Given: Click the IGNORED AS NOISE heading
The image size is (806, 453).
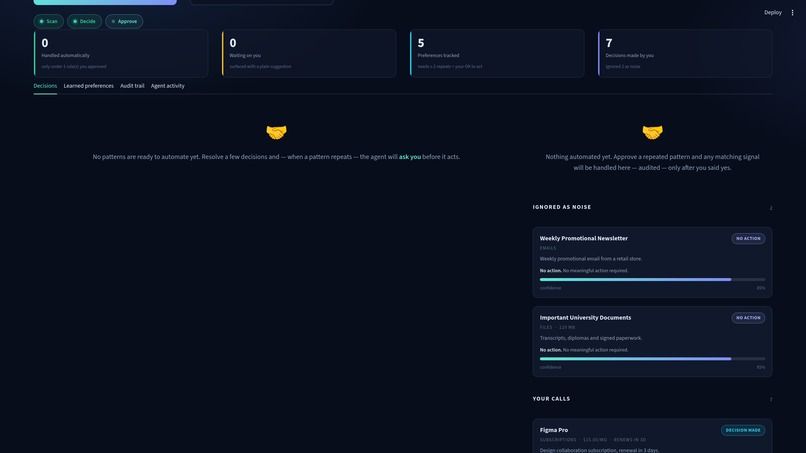Looking at the screenshot, I should [x=562, y=207].
